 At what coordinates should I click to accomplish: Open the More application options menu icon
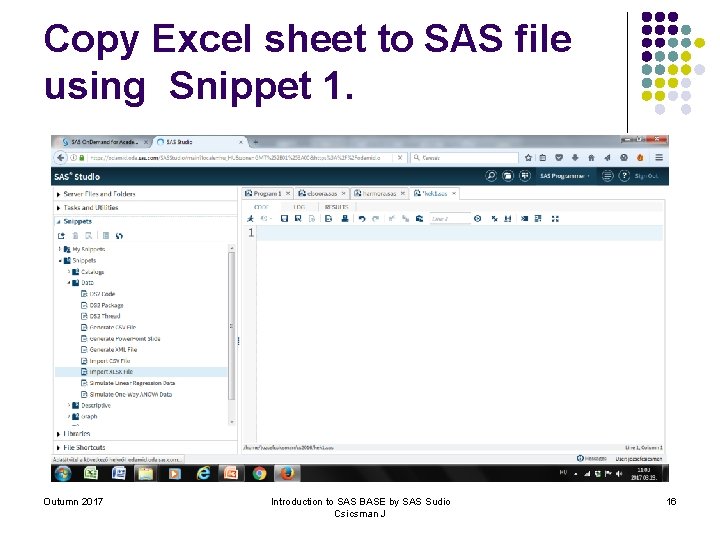[x=607, y=176]
